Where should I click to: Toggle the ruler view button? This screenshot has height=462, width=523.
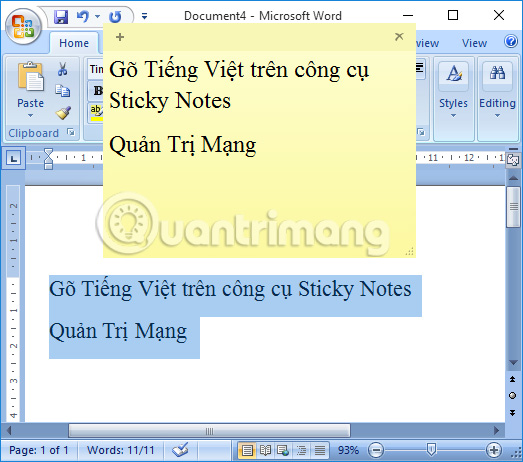point(513,160)
